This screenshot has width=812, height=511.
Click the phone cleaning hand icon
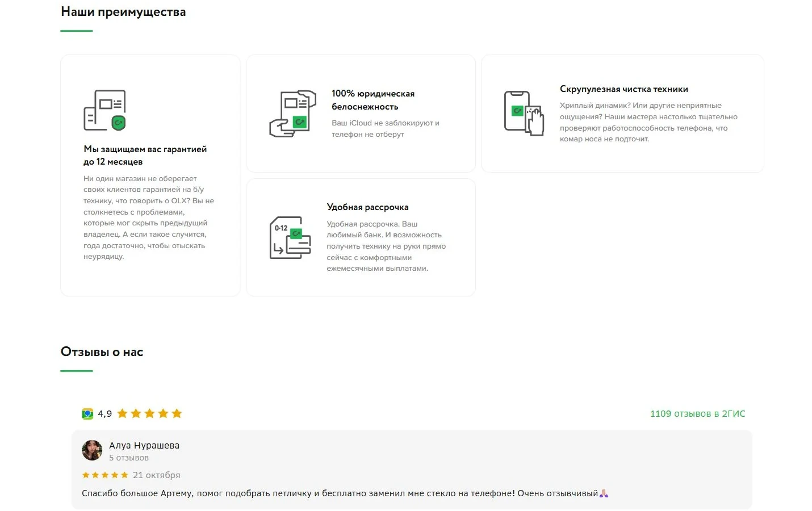[x=524, y=114]
